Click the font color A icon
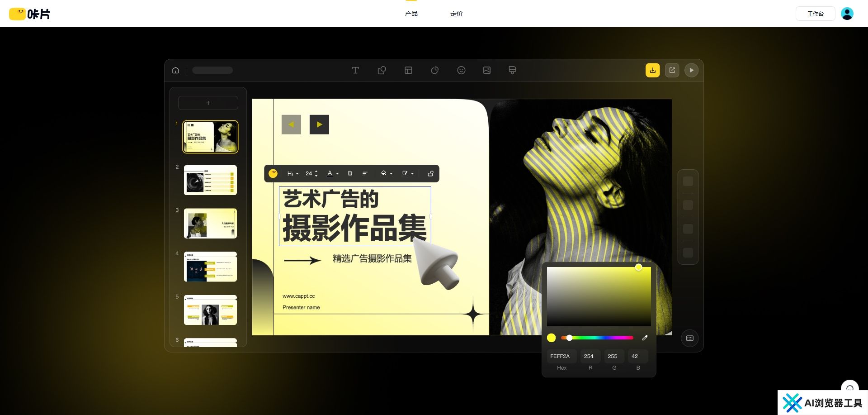Image resolution: width=868 pixels, height=415 pixels. click(x=330, y=173)
